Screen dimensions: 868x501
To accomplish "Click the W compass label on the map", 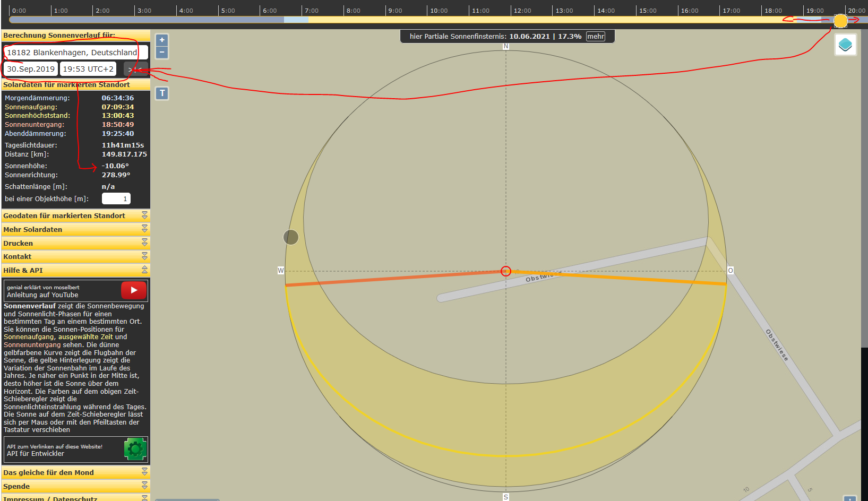I will [x=281, y=271].
